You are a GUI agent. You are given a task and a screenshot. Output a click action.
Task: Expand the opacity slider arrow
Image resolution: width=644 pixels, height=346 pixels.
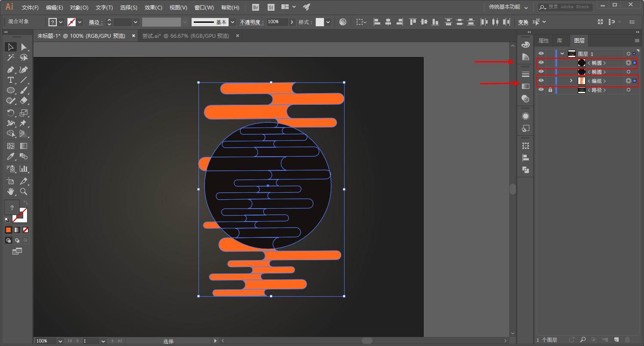(292, 22)
